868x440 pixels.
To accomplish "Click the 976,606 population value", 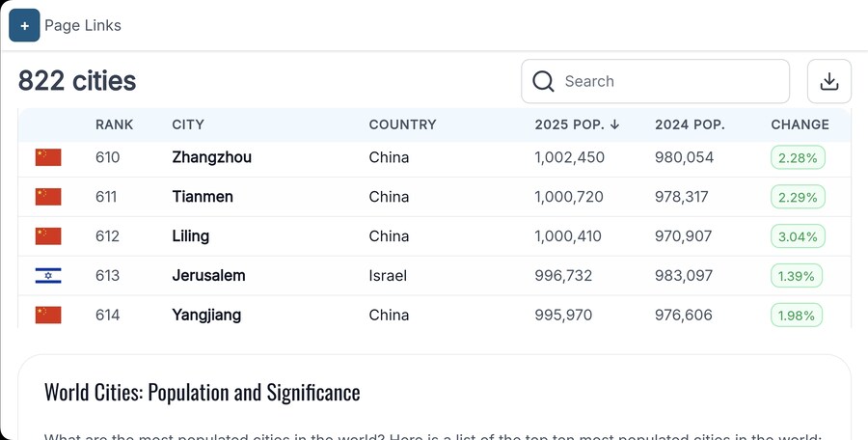I will pos(684,315).
